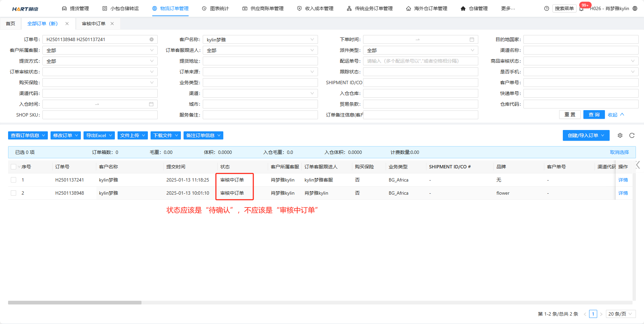Click the refresh table icon

click(x=632, y=135)
